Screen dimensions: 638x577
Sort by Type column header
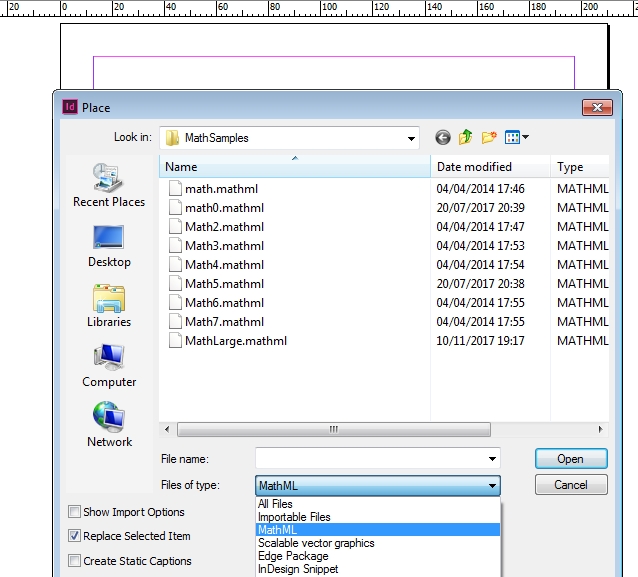(x=580, y=167)
